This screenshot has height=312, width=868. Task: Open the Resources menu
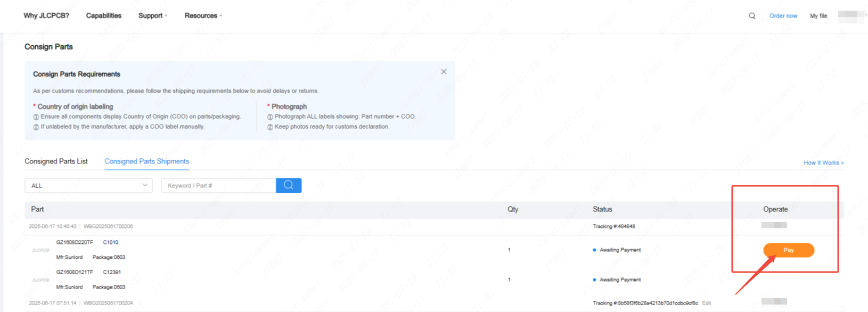coord(203,16)
